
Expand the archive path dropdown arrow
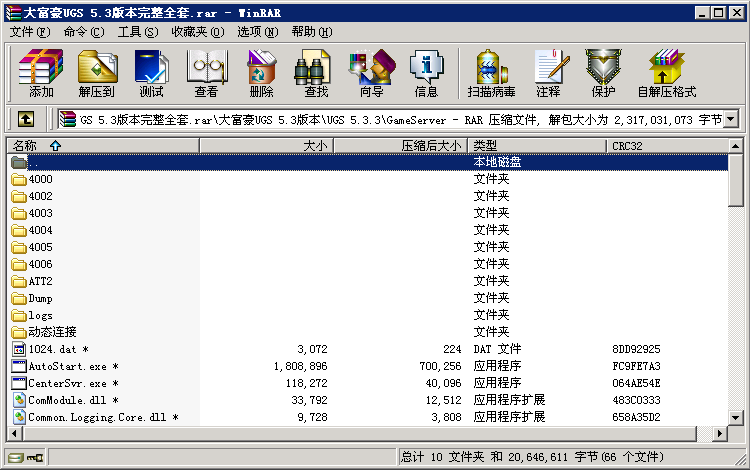730,120
